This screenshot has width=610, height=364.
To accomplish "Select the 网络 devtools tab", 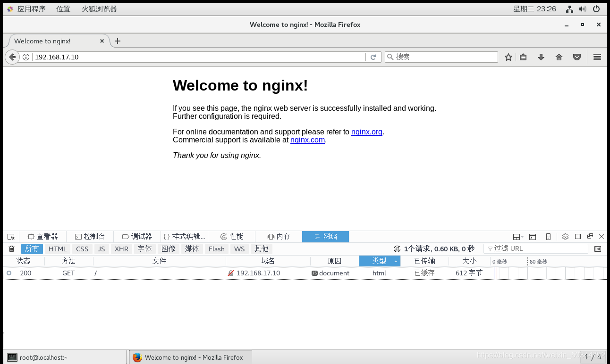I will tap(326, 237).
